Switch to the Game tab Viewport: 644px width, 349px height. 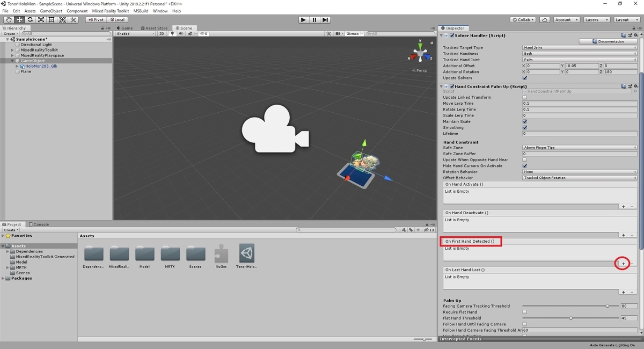pos(124,28)
